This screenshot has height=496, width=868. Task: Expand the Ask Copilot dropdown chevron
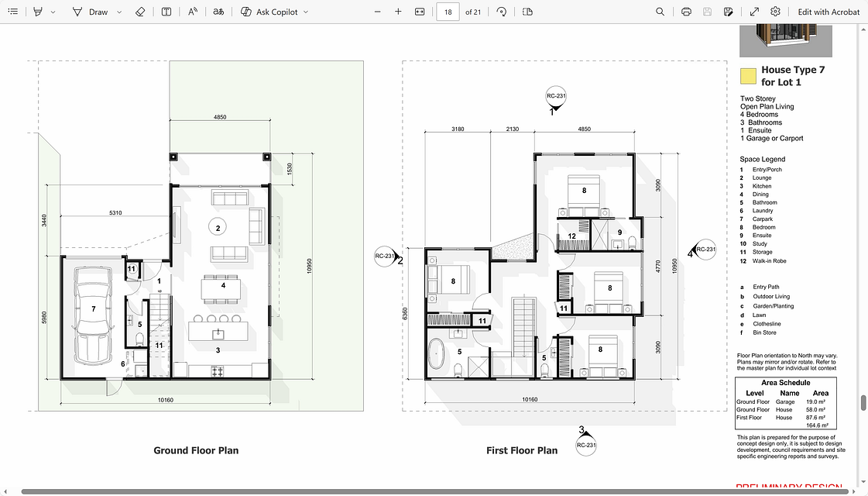[306, 12]
